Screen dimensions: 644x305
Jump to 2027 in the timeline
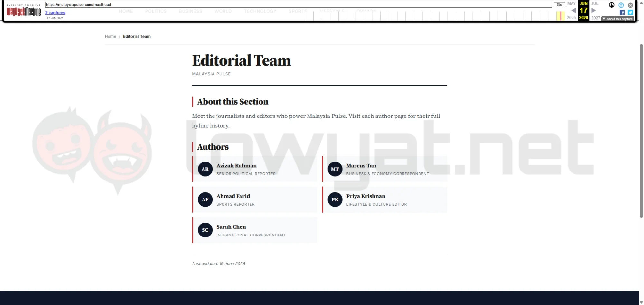tap(595, 18)
